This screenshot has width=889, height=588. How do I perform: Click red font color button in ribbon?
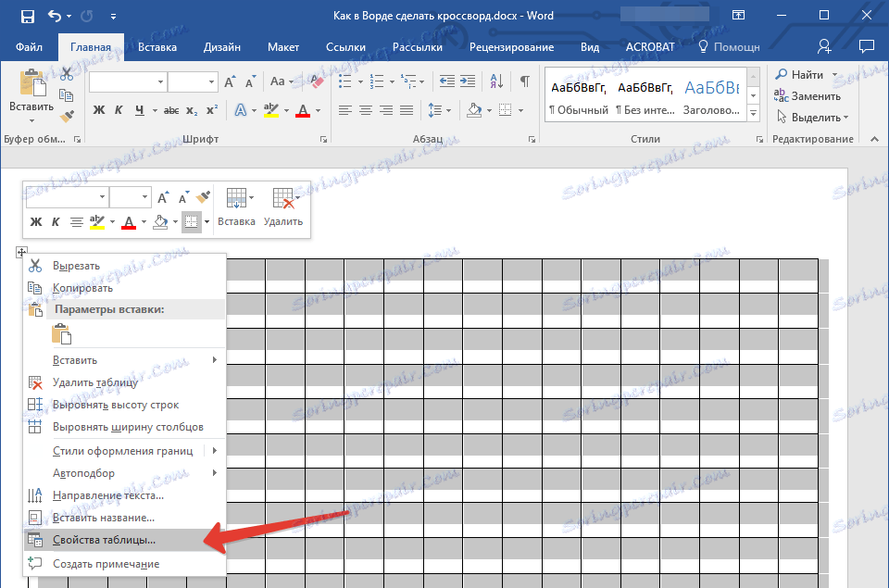(303, 110)
